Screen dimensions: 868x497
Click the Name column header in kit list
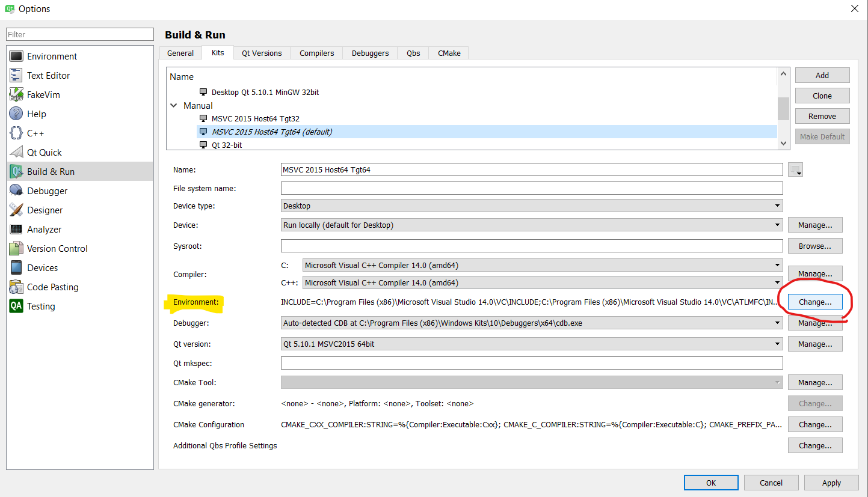pos(182,76)
